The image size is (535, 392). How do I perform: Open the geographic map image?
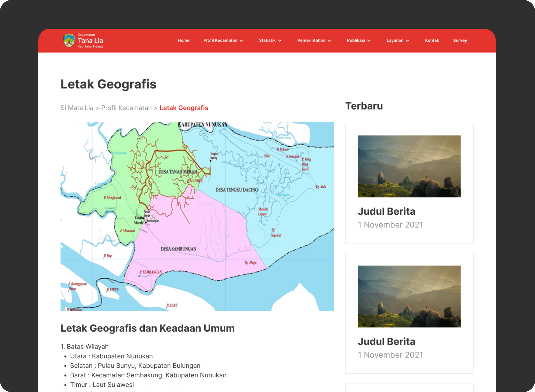[x=197, y=216]
